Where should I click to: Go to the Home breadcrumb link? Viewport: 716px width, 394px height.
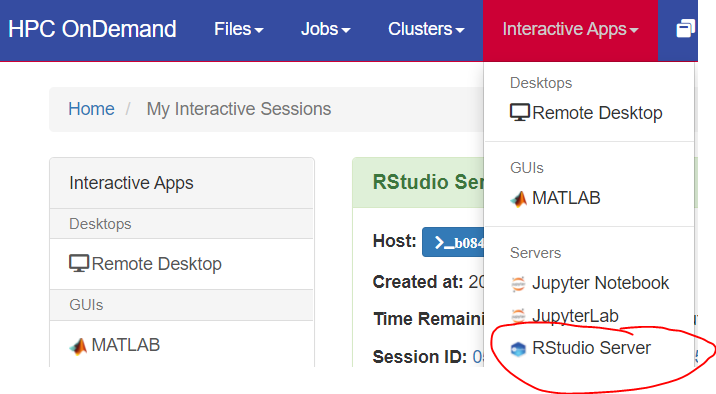point(91,109)
